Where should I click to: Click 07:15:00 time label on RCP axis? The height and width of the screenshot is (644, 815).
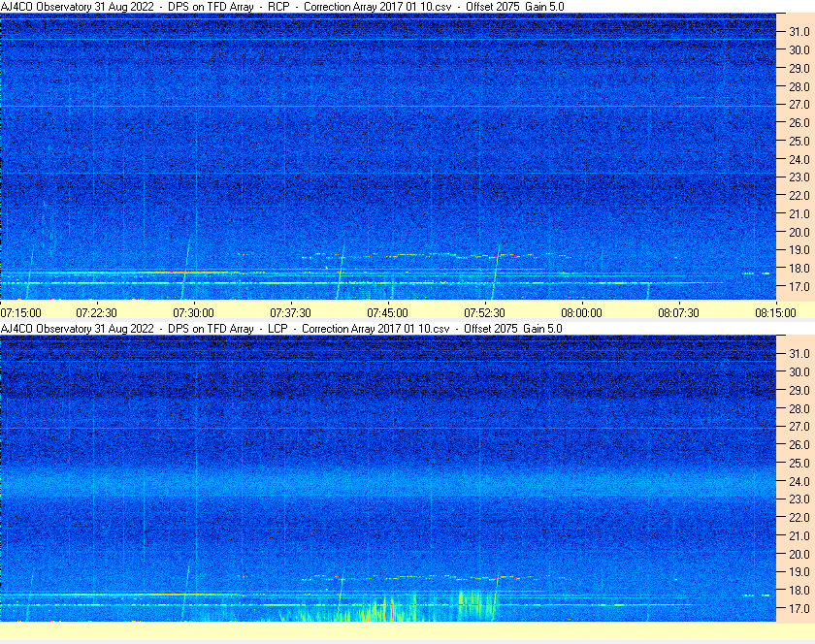click(20, 313)
